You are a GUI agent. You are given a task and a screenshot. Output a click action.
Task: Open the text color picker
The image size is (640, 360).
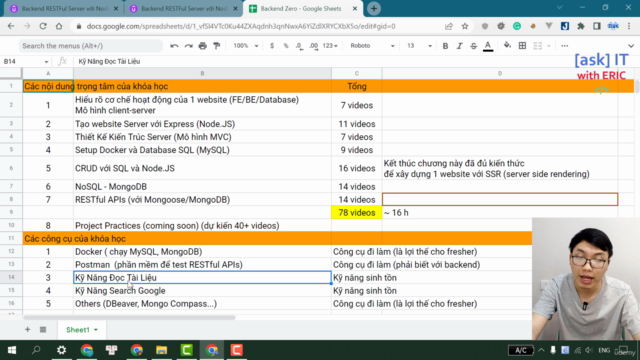(x=488, y=46)
